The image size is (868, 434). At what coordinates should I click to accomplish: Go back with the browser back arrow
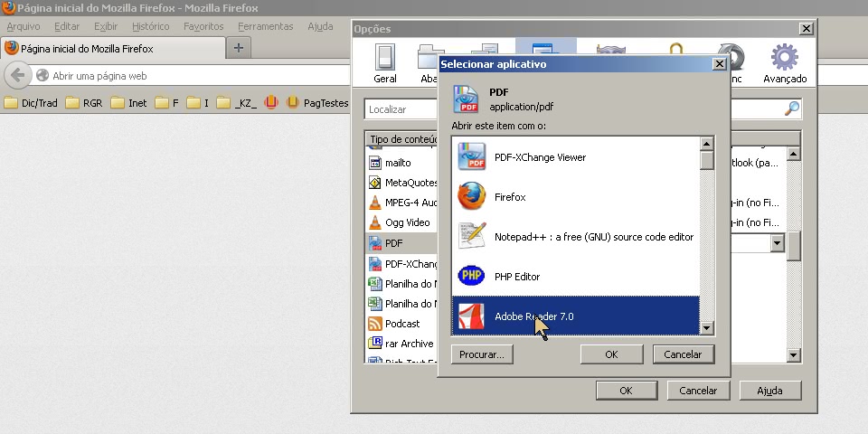point(16,76)
